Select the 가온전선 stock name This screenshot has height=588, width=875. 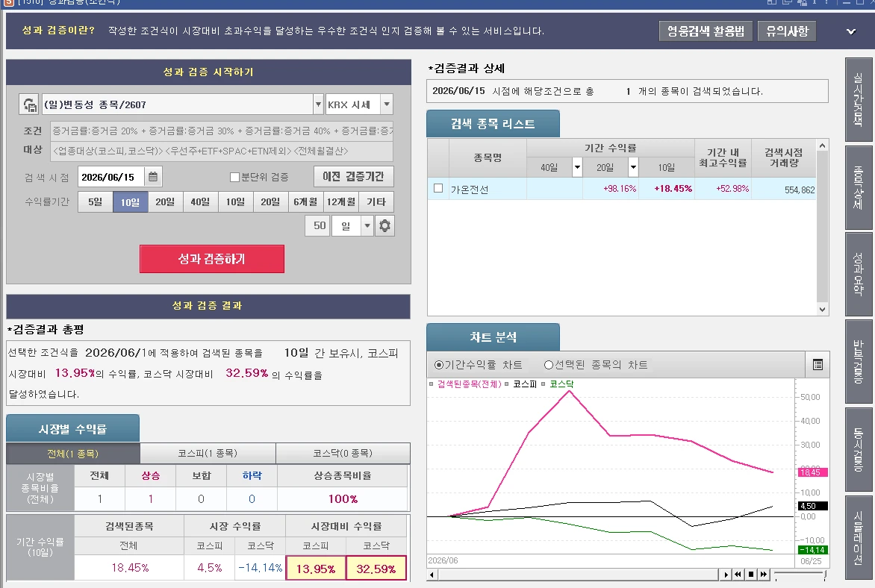(470, 190)
